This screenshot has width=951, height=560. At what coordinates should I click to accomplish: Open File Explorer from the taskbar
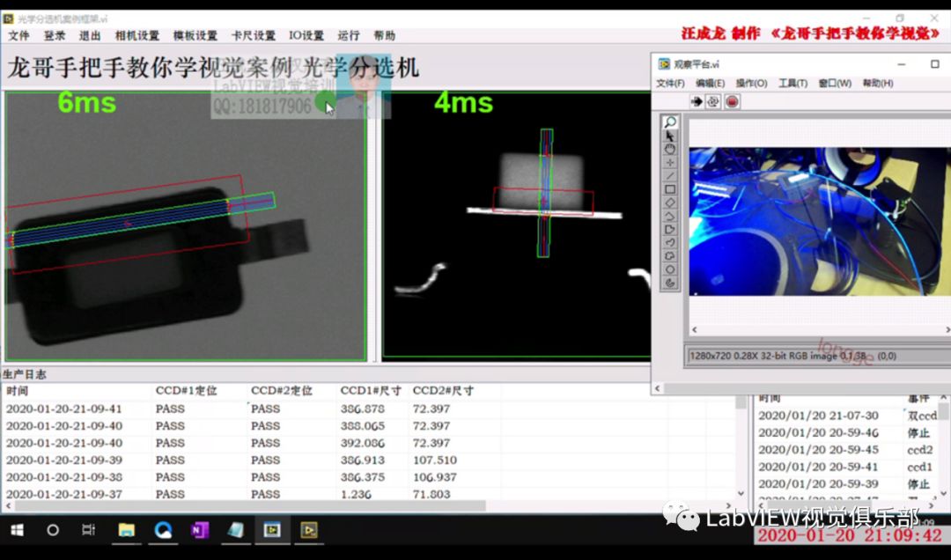(x=126, y=530)
